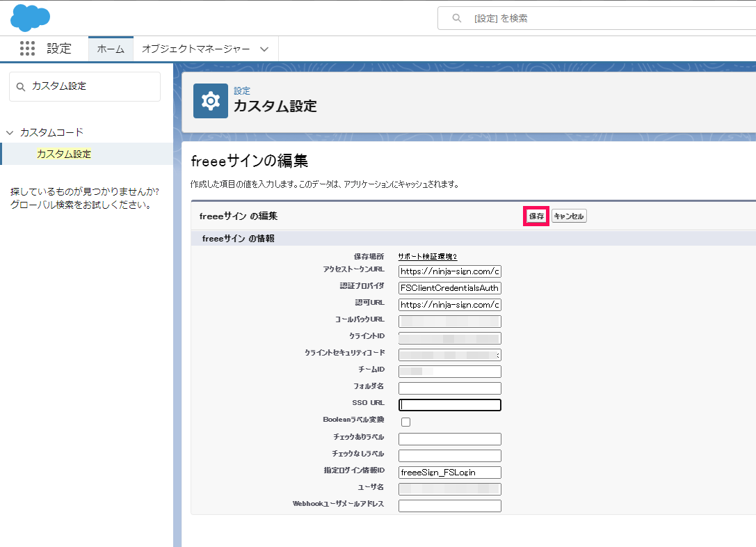Toggle the Booleanラベル変換 checkbox
The height and width of the screenshot is (547, 756).
pos(406,422)
